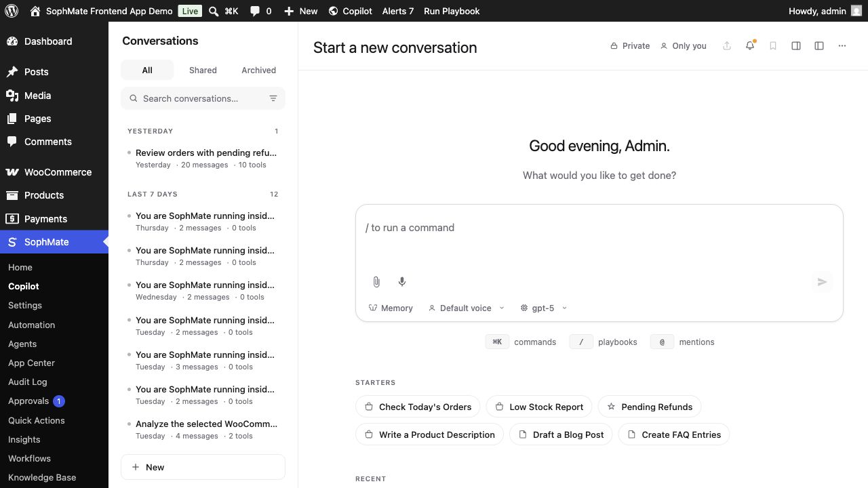Open the App Center submenu

tap(31, 363)
